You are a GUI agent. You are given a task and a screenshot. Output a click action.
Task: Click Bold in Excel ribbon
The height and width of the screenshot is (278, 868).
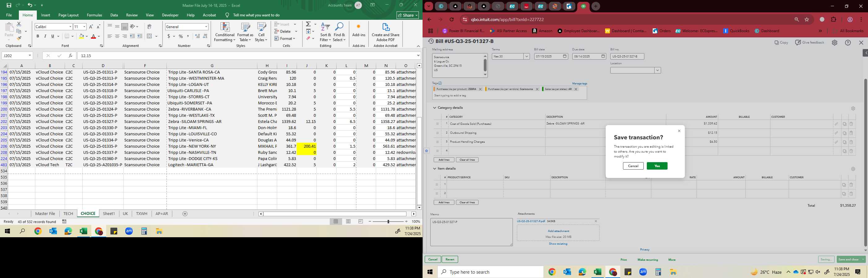tap(38, 36)
